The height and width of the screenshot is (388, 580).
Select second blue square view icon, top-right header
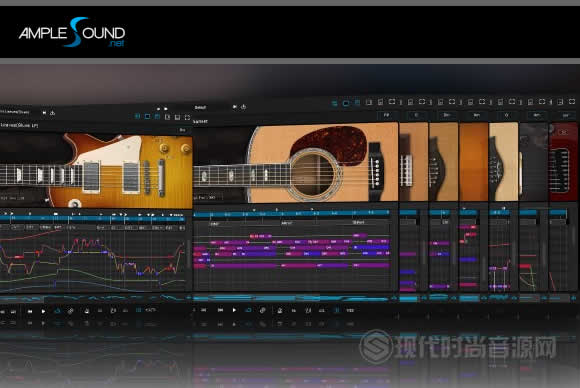click(346, 103)
